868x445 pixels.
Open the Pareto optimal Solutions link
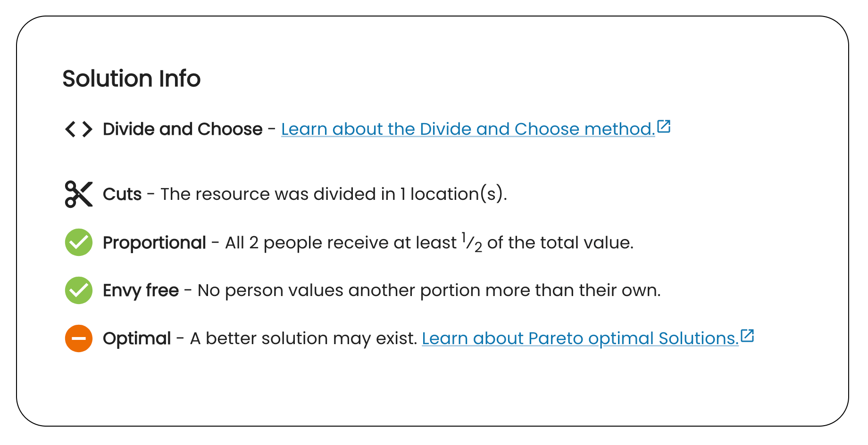point(580,338)
